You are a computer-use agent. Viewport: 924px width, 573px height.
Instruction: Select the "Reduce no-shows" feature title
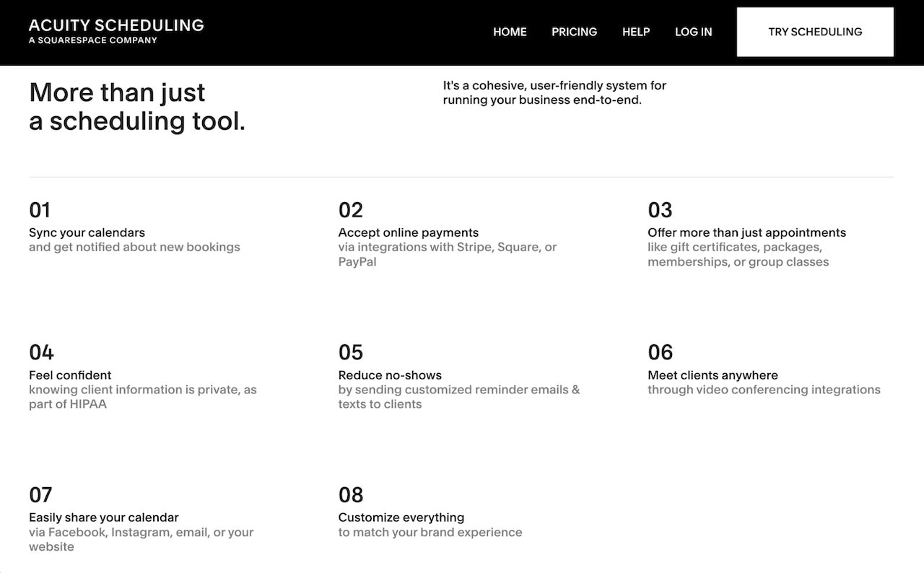click(390, 375)
